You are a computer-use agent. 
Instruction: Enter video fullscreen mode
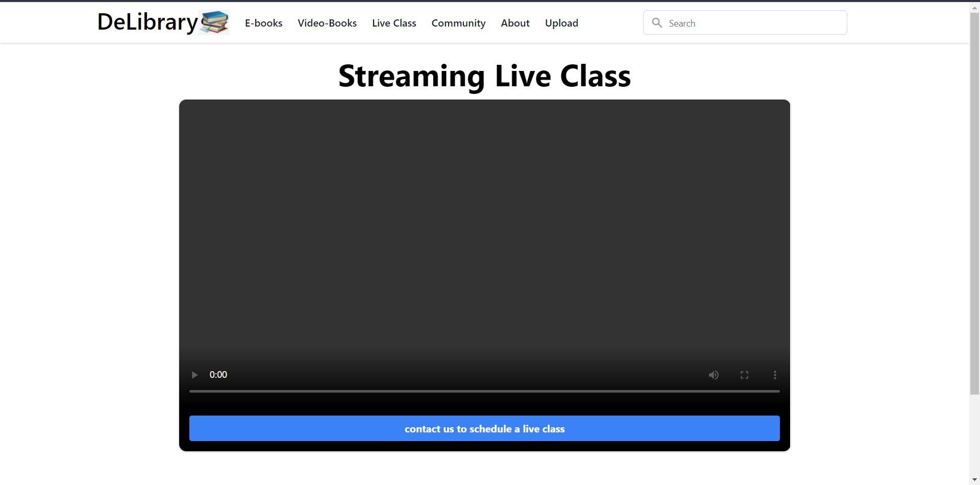pos(744,375)
